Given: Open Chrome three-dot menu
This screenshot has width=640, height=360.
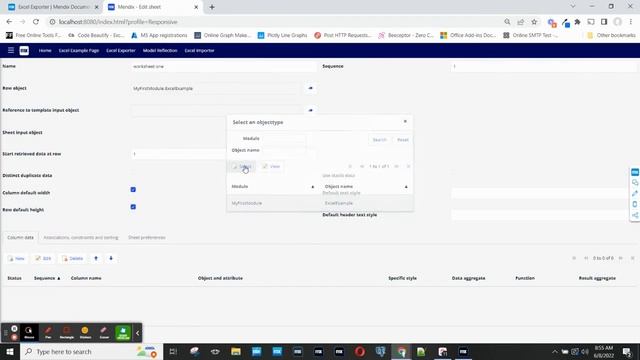Looking at the screenshot, I should [x=631, y=22].
